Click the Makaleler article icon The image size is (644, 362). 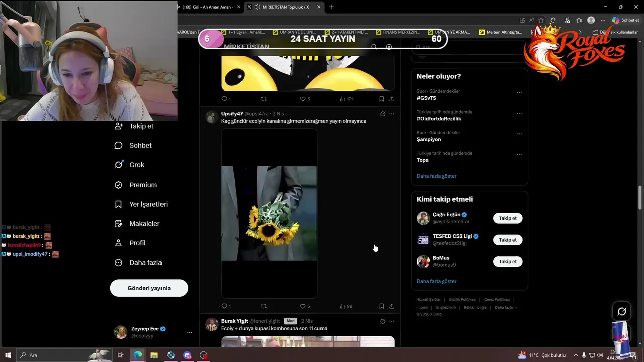point(119,224)
